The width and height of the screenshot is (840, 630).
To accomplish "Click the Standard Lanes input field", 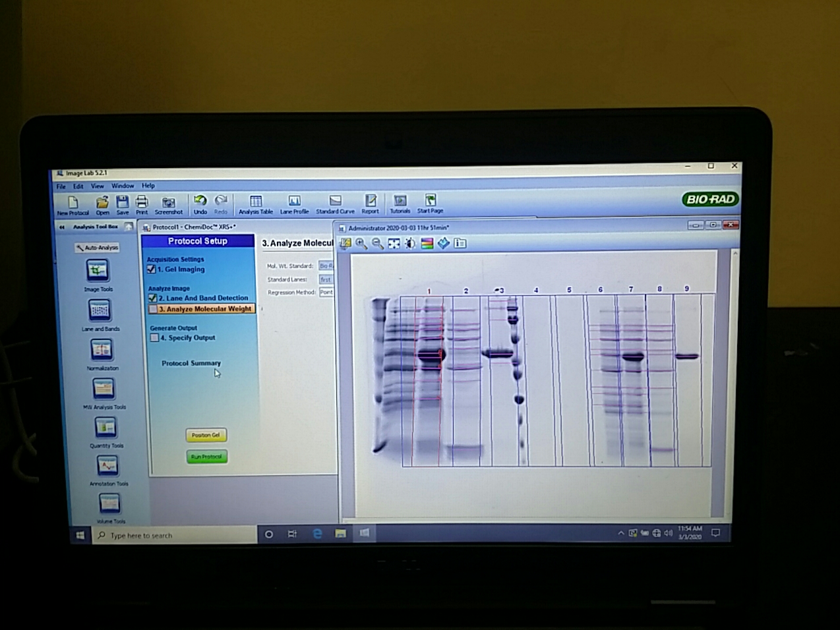I will tap(326, 279).
